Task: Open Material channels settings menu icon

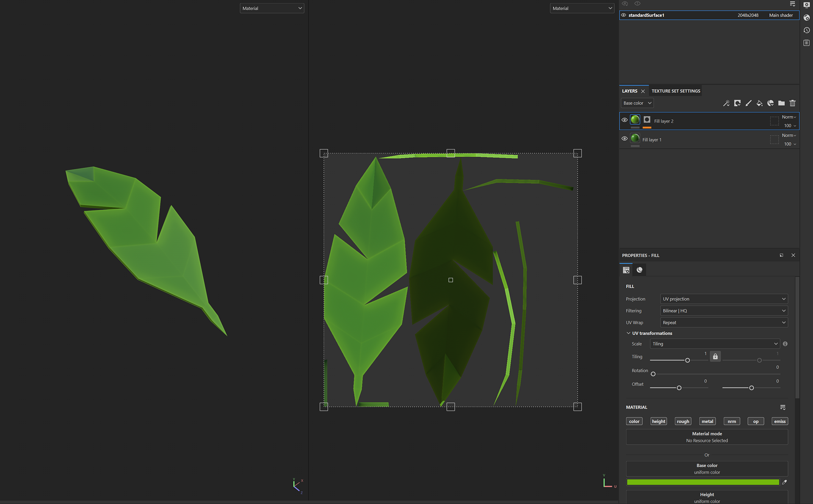Action: pyautogui.click(x=783, y=408)
